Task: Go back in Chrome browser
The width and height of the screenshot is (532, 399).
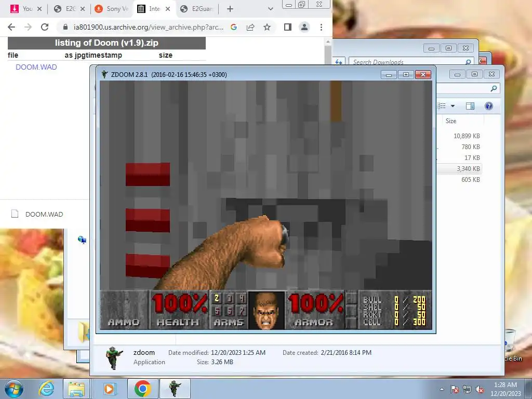Action: [x=11, y=27]
